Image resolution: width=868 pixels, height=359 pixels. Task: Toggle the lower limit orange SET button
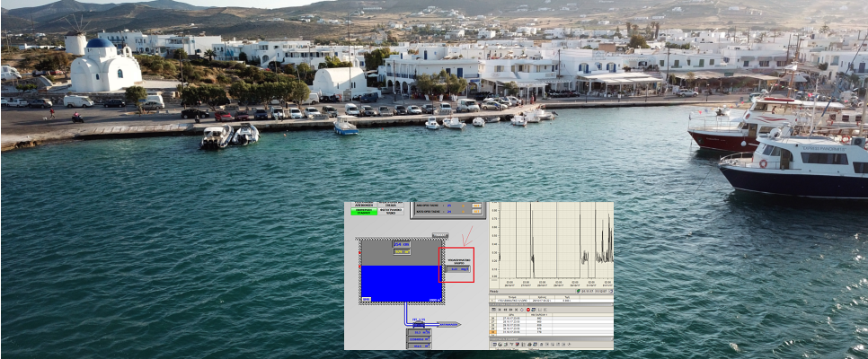click(x=476, y=212)
